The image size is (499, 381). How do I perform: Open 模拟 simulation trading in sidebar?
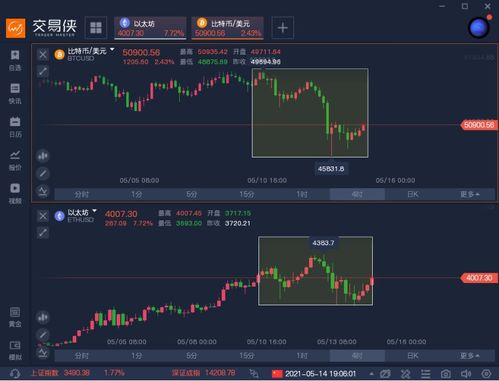click(x=15, y=350)
